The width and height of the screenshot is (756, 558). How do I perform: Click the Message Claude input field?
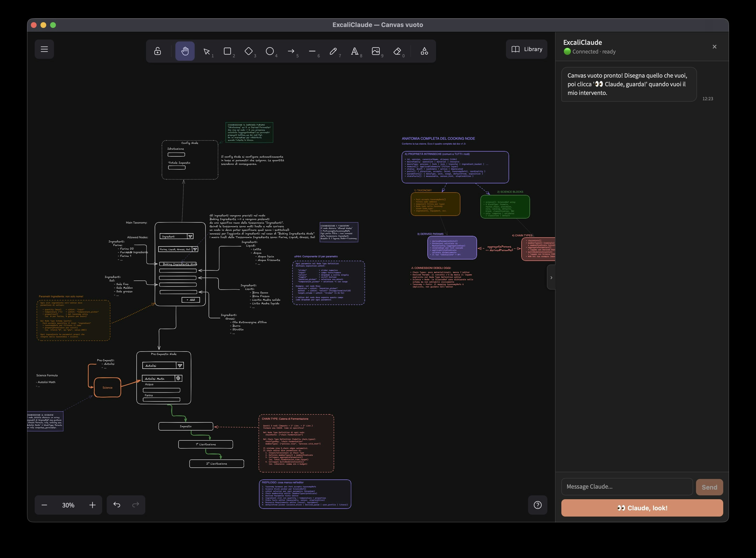point(627,486)
